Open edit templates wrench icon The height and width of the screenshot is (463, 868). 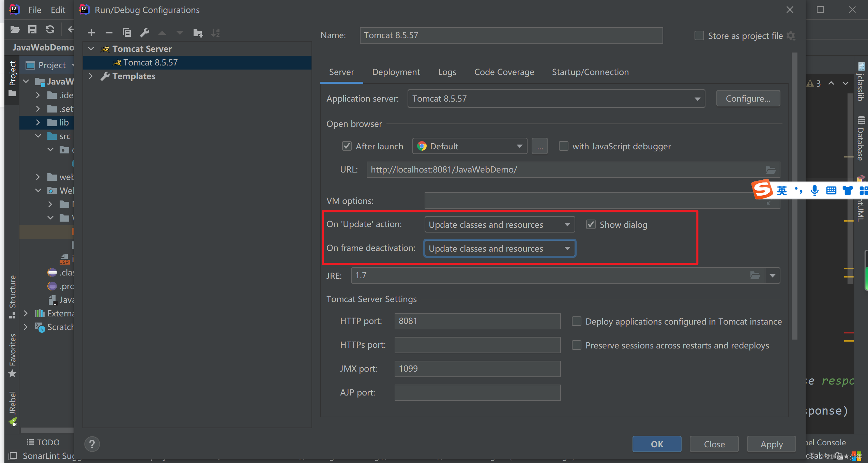(x=144, y=33)
